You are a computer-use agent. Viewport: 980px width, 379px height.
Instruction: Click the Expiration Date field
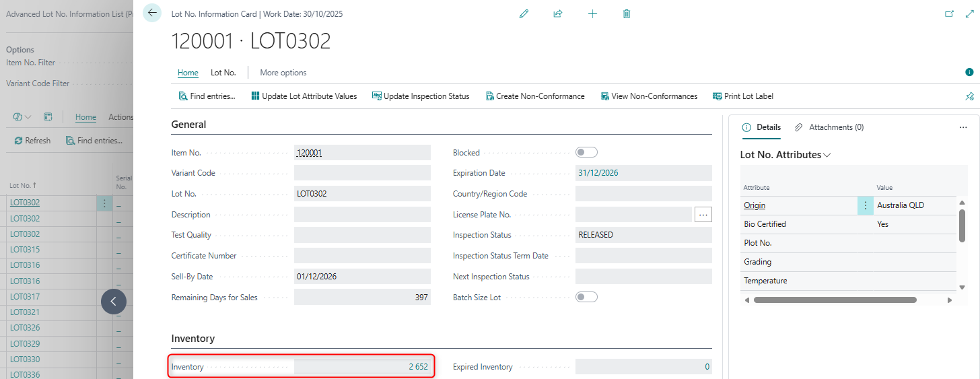point(643,173)
